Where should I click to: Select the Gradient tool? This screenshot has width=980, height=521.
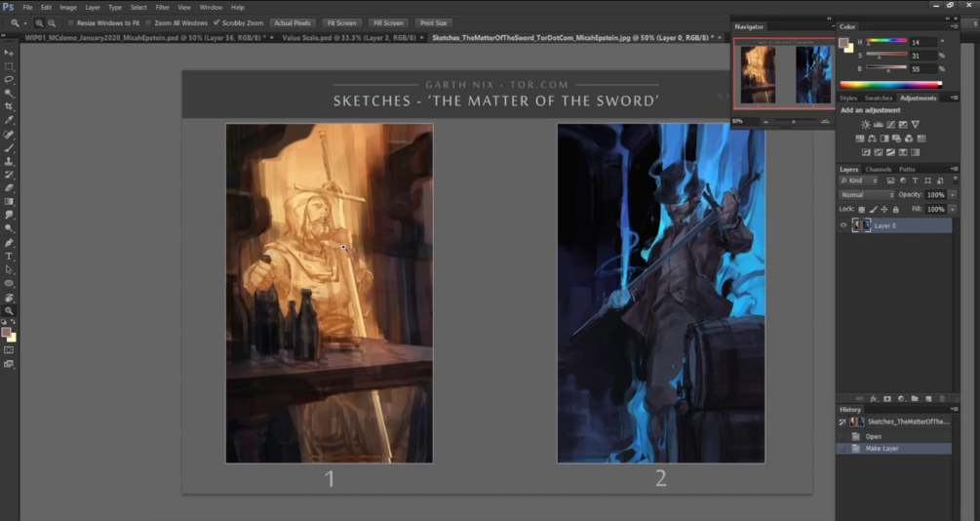[9, 202]
